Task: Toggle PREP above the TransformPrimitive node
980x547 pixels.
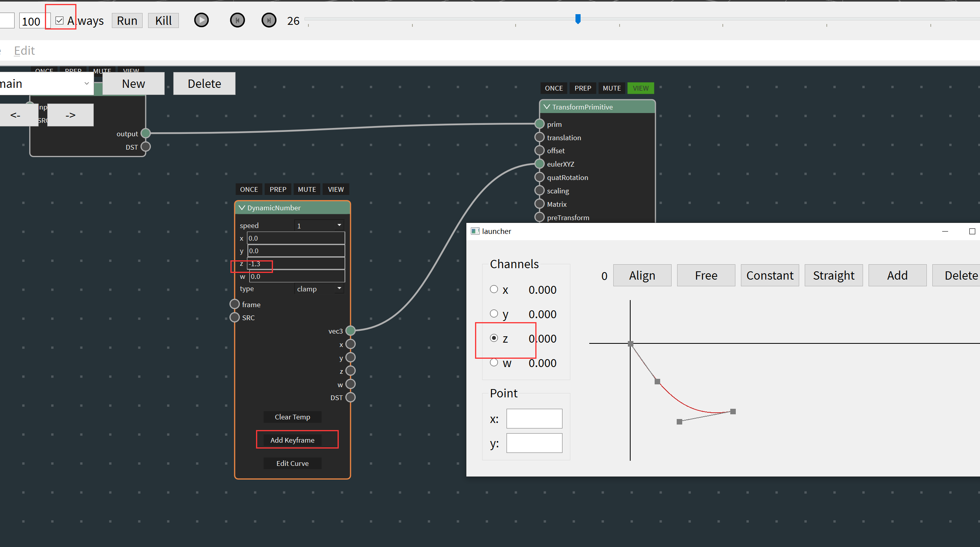Action: tap(583, 88)
